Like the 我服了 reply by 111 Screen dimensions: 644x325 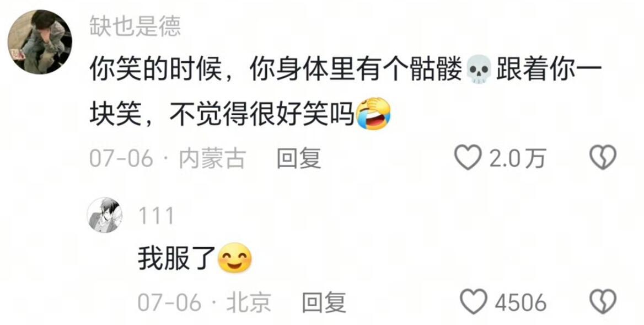tap(474, 302)
